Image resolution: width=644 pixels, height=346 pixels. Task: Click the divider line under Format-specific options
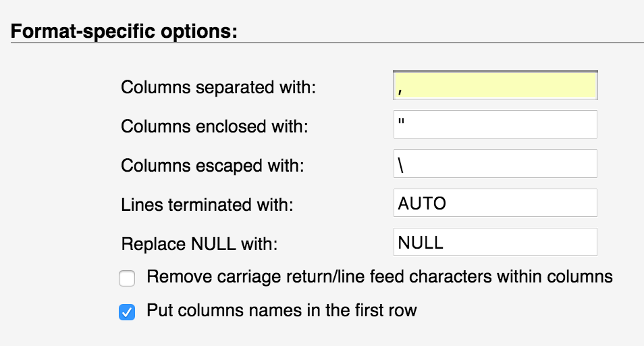pyautogui.click(x=324, y=43)
